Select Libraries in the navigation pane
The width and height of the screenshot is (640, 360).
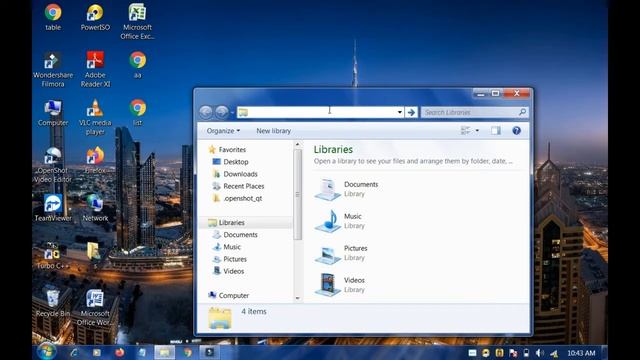(x=227, y=223)
